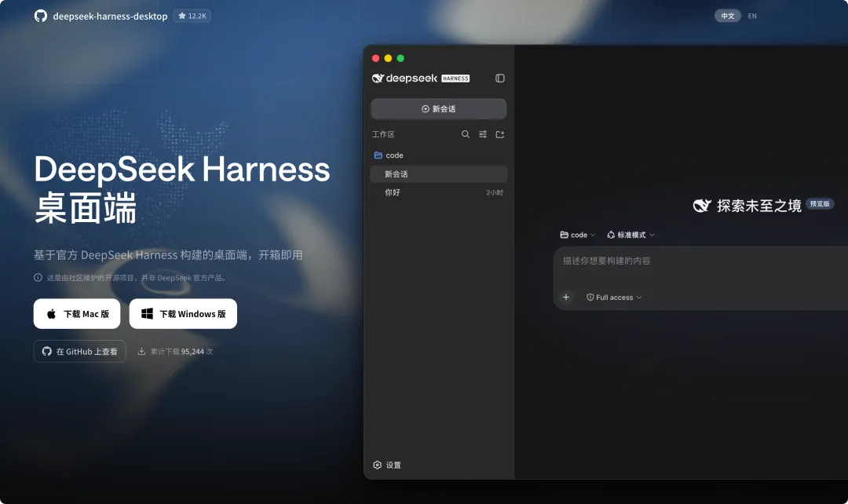Image resolution: width=848 pixels, height=504 pixels.
Task: Open the GitHub logo in page header
Action: [41, 16]
